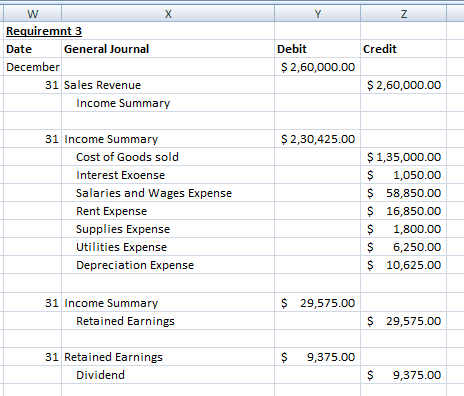
Task: Select the credit cell $ 1,050.00
Action: pyautogui.click(x=404, y=175)
